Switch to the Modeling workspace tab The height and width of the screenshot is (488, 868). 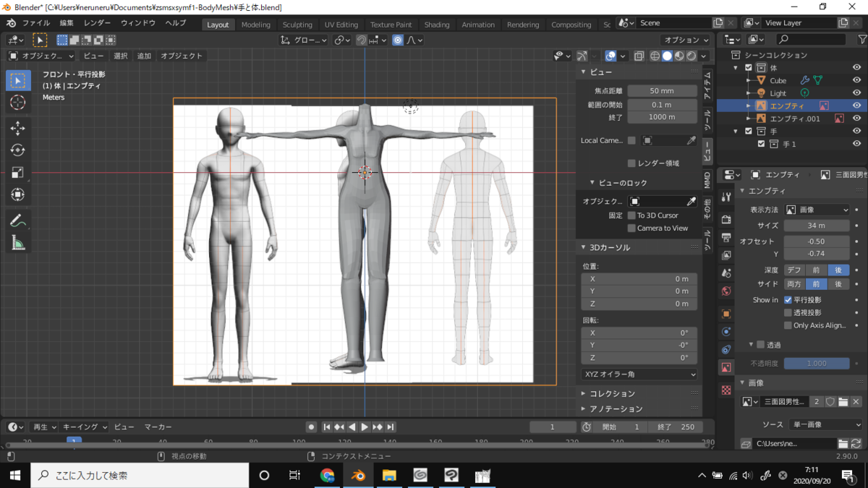click(255, 25)
